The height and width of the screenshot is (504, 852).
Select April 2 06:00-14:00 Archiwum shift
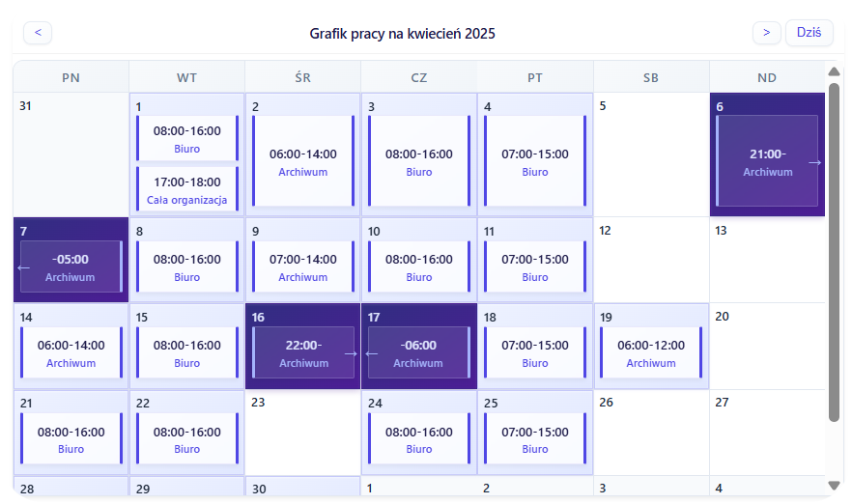coord(303,160)
